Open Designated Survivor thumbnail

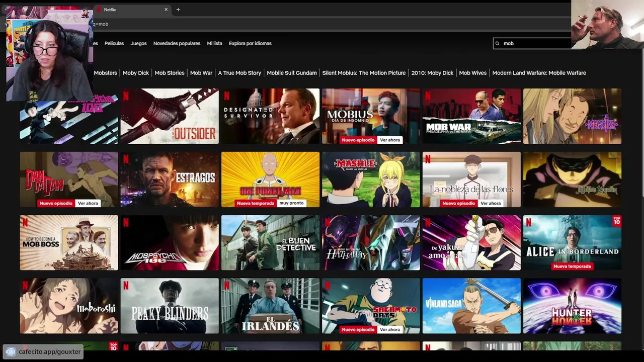point(270,116)
